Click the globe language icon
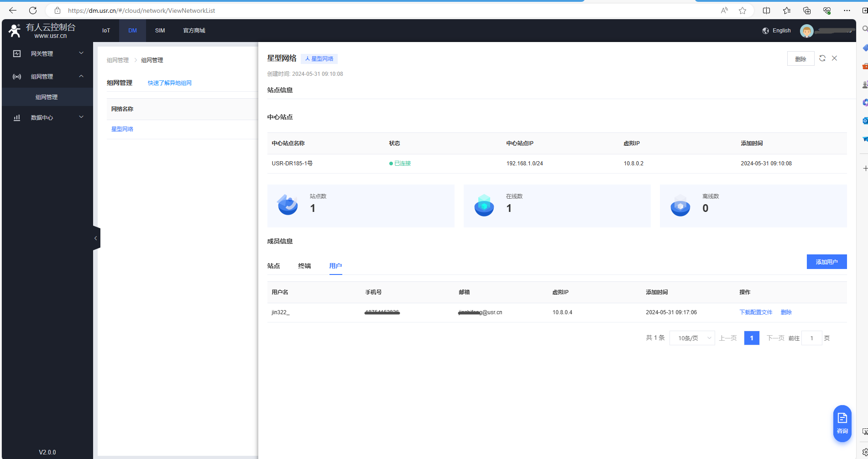Image resolution: width=868 pixels, height=459 pixels. pyautogui.click(x=765, y=31)
